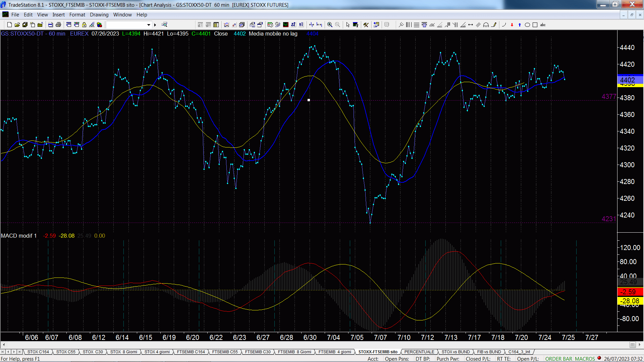
Task: Click the green-on-black chart window icon
Action: pyautogui.click(x=285, y=24)
